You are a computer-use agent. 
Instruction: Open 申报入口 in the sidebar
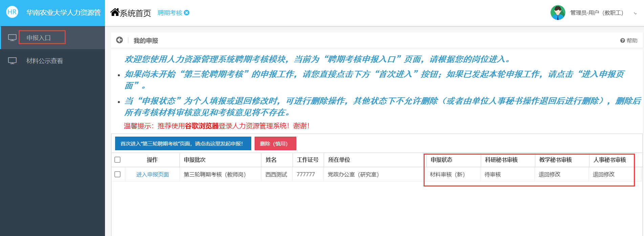pos(39,38)
